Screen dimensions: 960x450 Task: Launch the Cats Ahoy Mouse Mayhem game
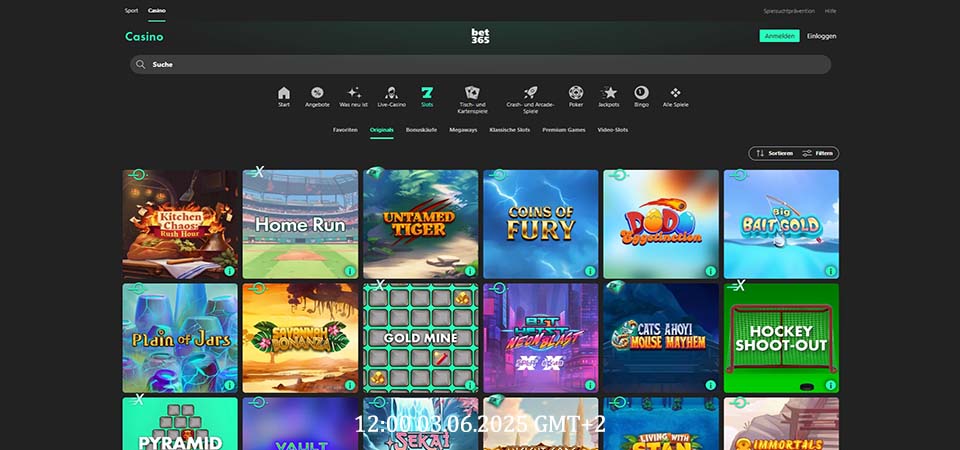[x=661, y=338]
